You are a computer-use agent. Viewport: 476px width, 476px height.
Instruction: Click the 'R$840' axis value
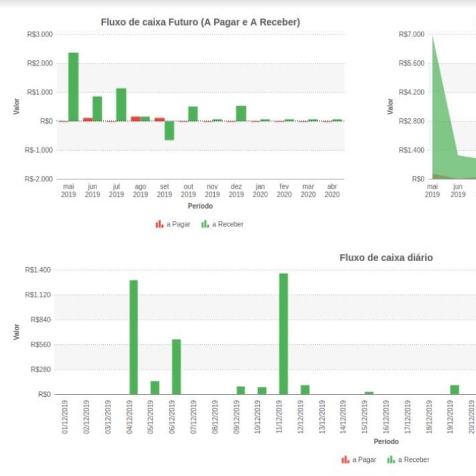coord(41,320)
